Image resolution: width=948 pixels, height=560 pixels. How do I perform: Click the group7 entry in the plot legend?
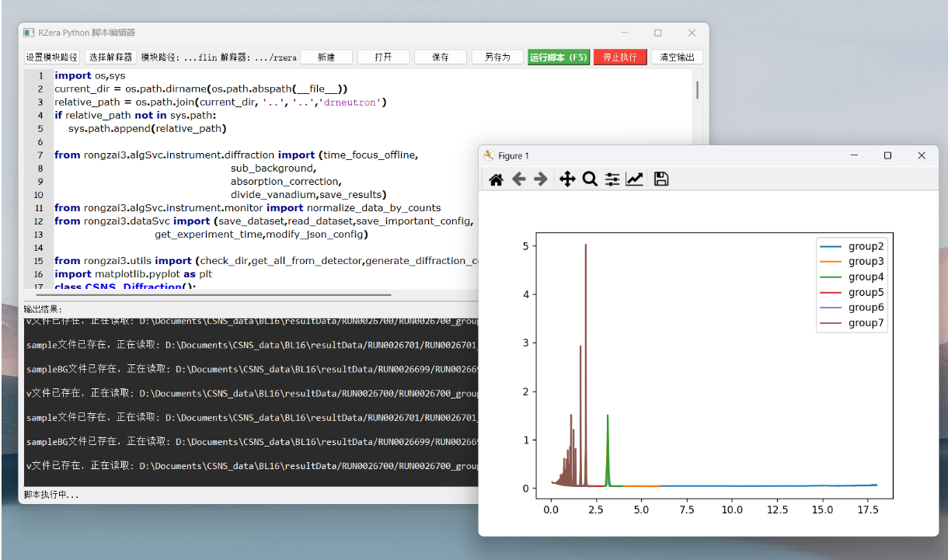point(866,323)
